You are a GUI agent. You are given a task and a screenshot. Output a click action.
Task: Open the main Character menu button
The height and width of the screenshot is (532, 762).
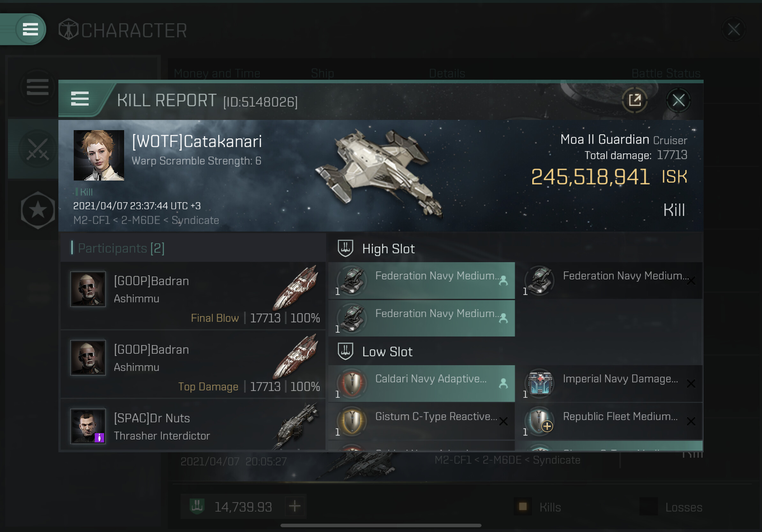tap(30, 29)
